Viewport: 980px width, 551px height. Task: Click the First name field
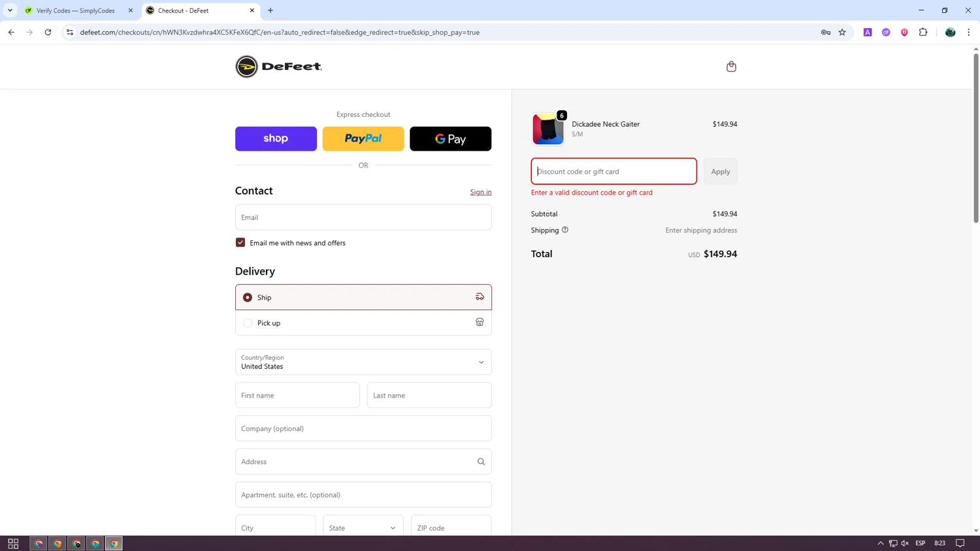[x=297, y=395]
